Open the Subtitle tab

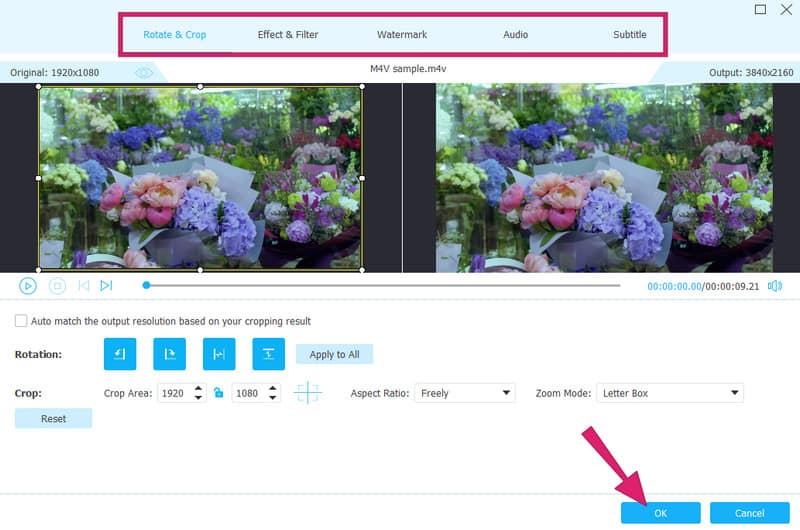(630, 35)
